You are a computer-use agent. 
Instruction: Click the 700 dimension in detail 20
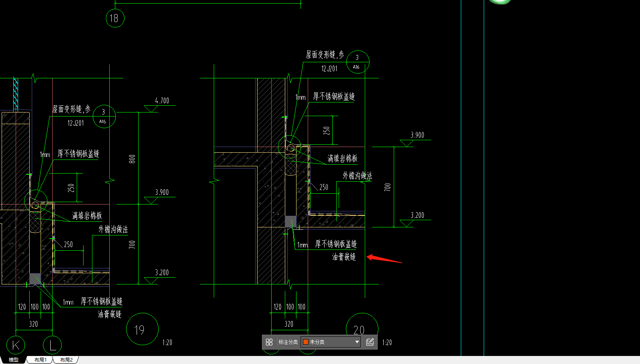click(x=388, y=187)
